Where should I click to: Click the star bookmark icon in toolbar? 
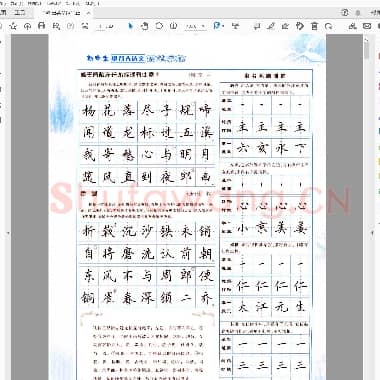pos(13,26)
